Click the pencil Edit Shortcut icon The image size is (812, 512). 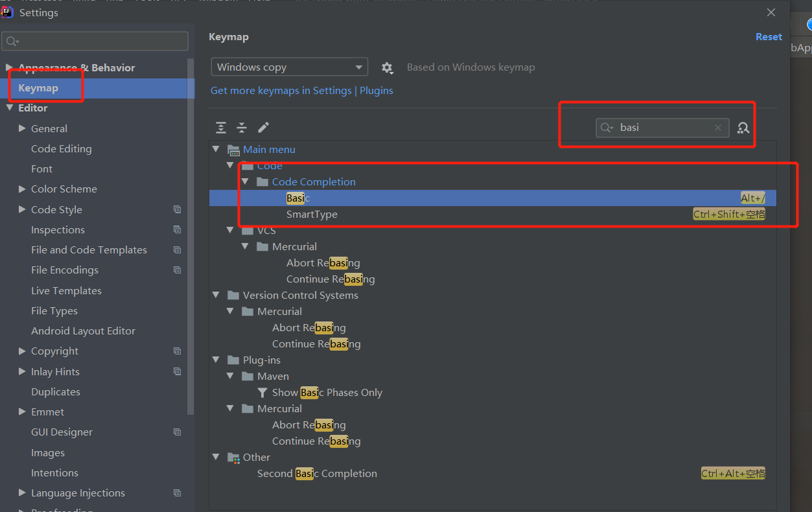click(x=263, y=128)
